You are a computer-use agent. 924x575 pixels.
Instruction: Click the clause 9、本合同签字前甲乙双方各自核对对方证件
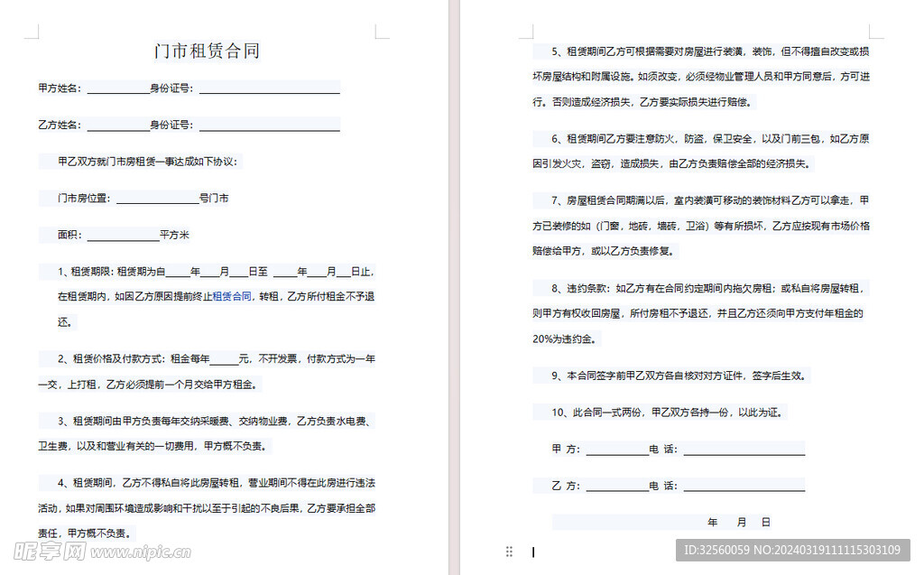tap(679, 376)
